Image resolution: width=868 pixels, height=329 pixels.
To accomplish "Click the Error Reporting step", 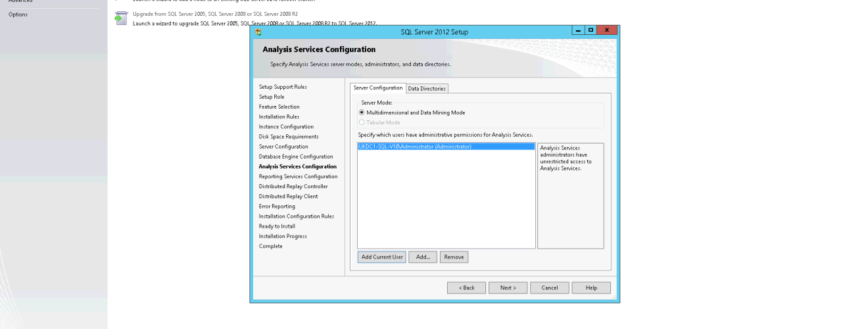I will (x=277, y=206).
